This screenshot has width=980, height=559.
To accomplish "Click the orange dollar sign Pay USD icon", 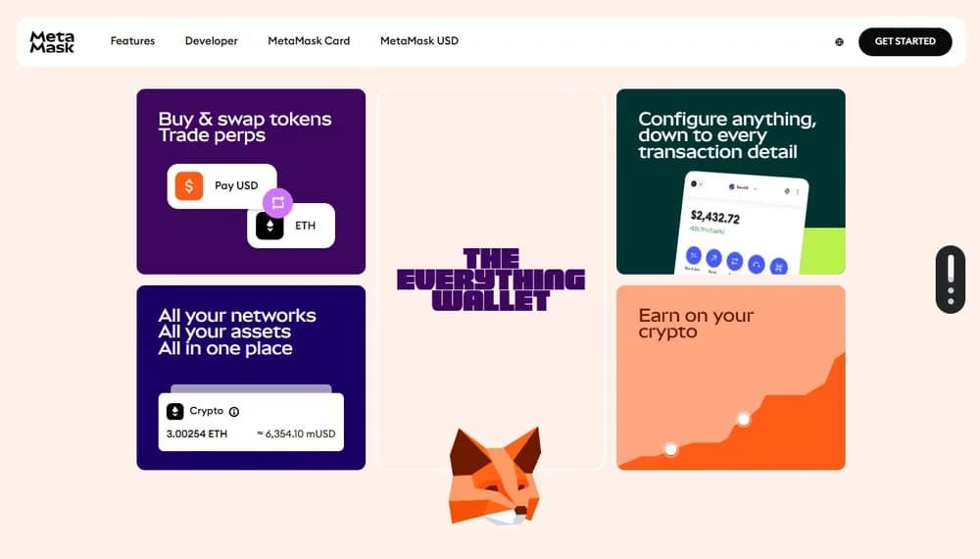I will coord(189,185).
